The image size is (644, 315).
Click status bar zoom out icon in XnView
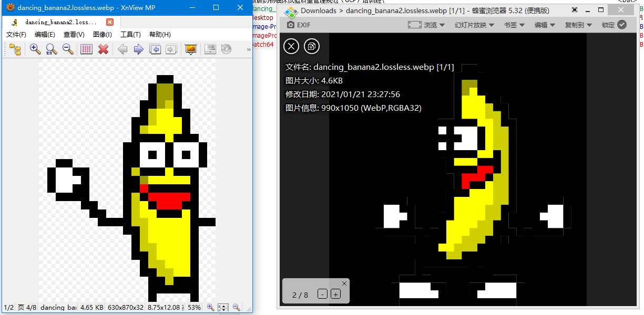(x=237, y=308)
